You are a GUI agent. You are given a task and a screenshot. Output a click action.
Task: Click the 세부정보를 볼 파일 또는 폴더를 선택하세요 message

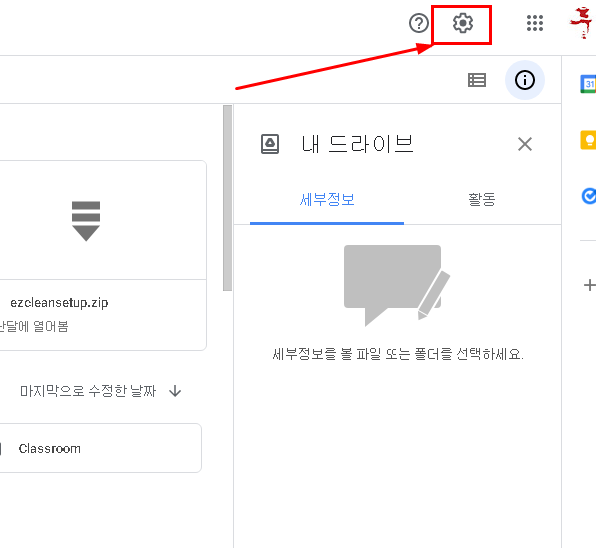[x=398, y=354]
